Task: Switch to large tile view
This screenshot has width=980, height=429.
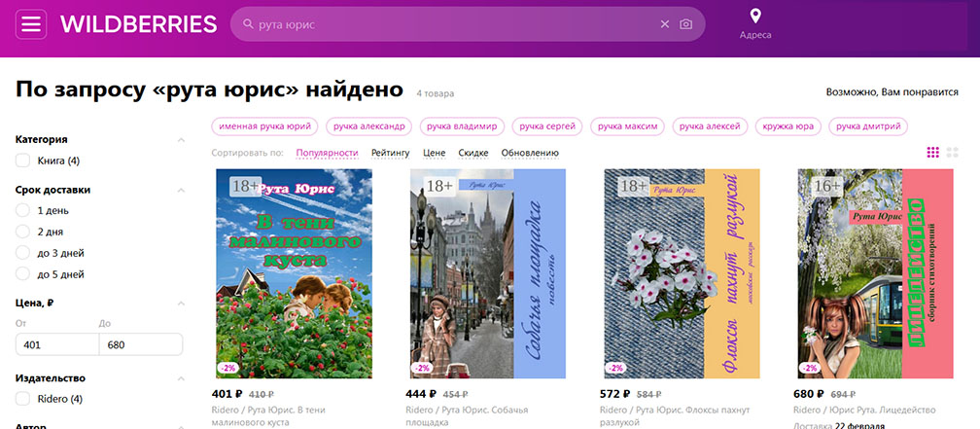Action: 953,152
